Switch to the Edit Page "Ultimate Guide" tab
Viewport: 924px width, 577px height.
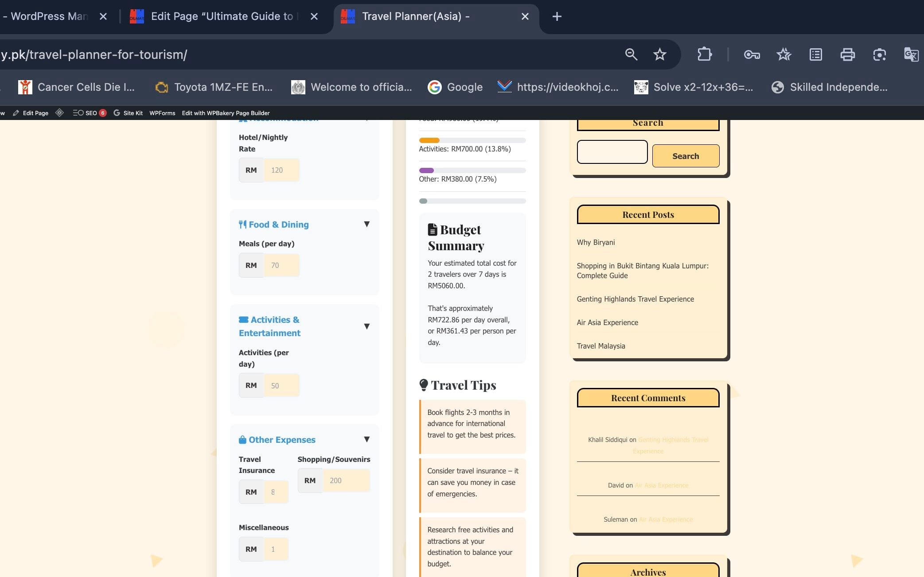tap(222, 16)
